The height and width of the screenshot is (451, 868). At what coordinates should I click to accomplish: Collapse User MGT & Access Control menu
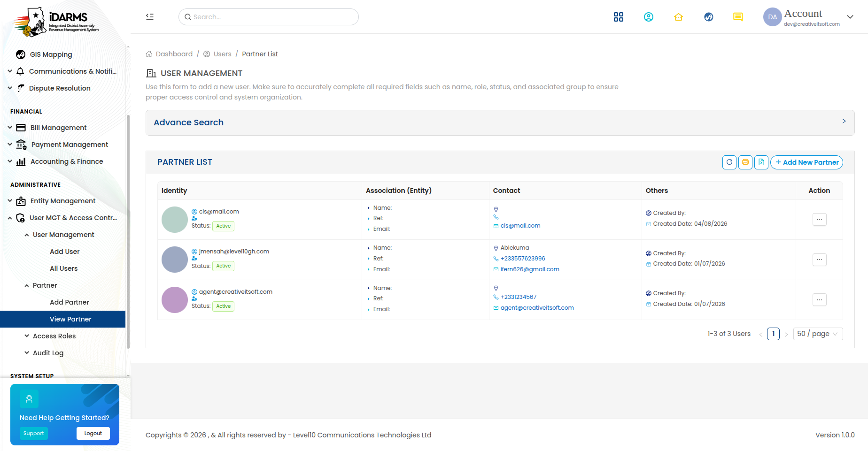point(62,218)
